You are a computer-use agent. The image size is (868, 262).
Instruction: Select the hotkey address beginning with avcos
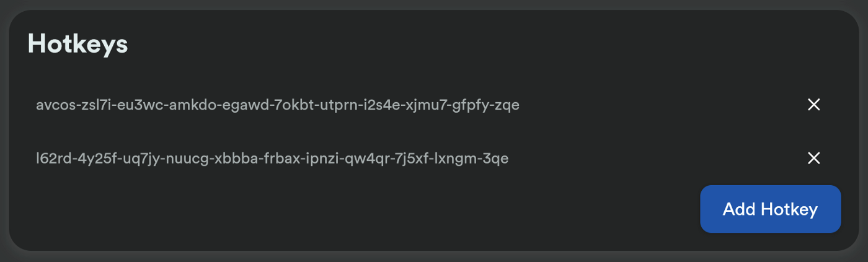pyautogui.click(x=277, y=105)
